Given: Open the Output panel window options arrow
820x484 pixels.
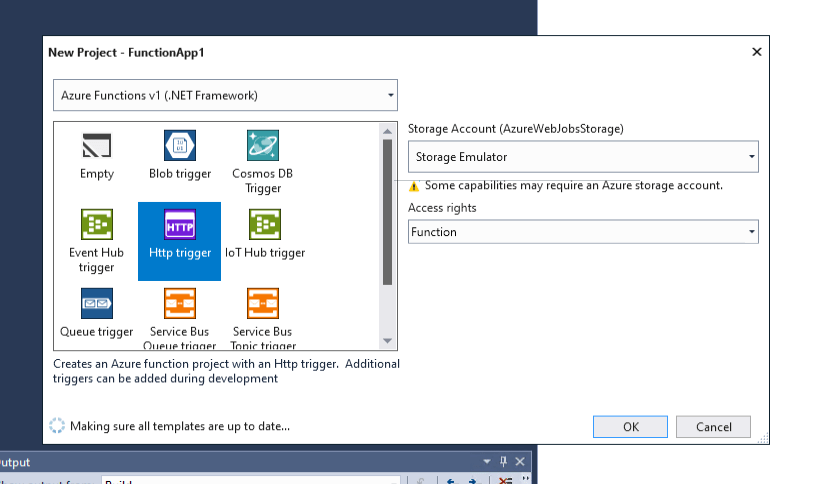Looking at the screenshot, I should click(x=487, y=462).
